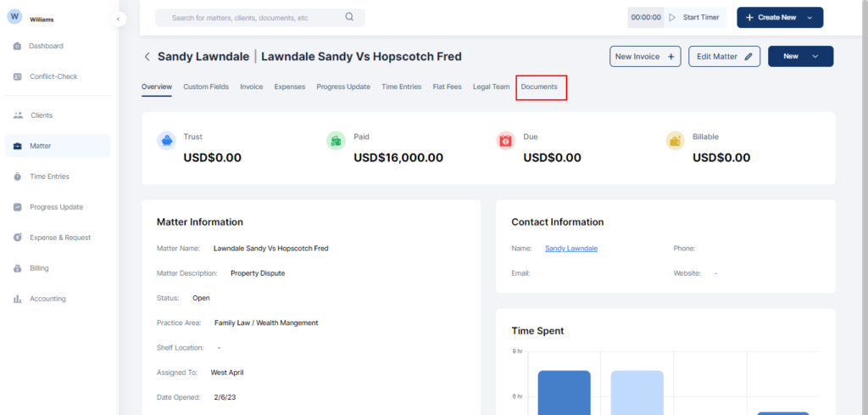
Task: Click the New Invoice button
Action: coord(645,56)
